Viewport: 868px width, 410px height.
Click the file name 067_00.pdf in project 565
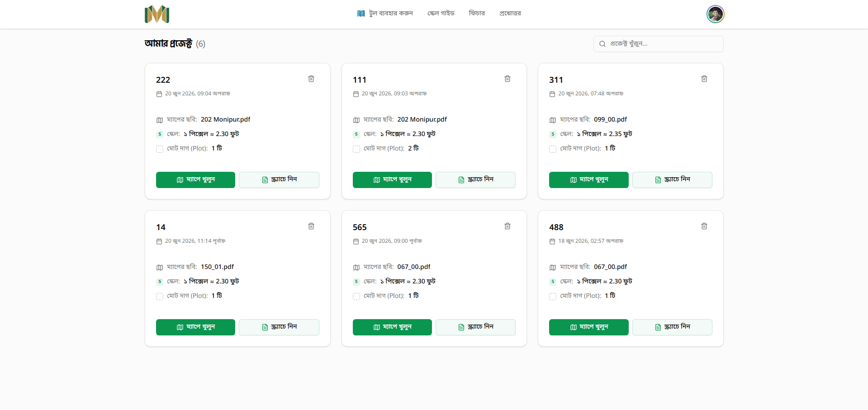pyautogui.click(x=414, y=267)
